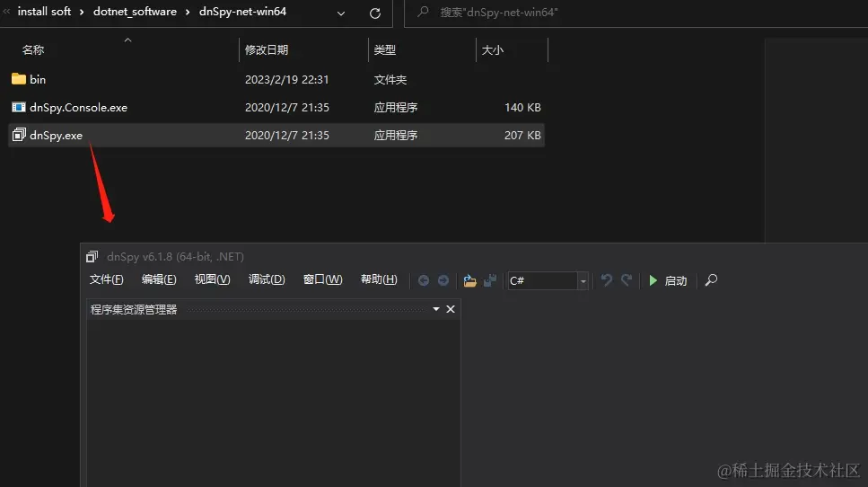Click date cell in dnSpy.exe row
The width and height of the screenshot is (868, 487).
(286, 135)
